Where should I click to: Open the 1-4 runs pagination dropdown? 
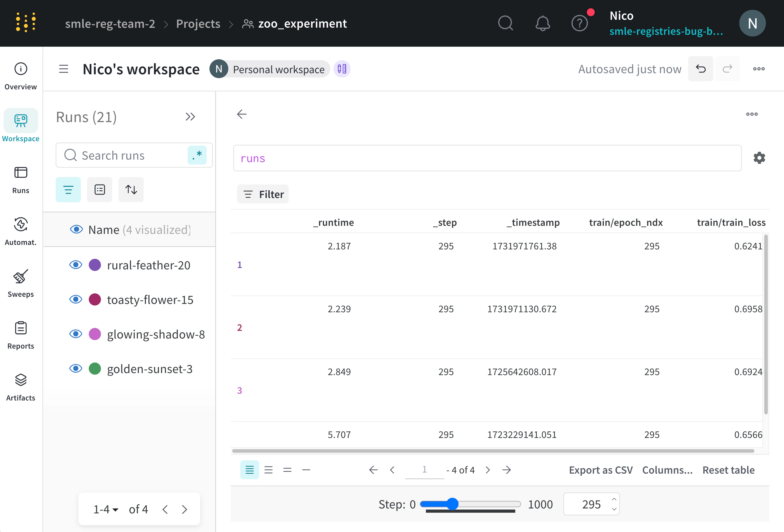pos(106,509)
